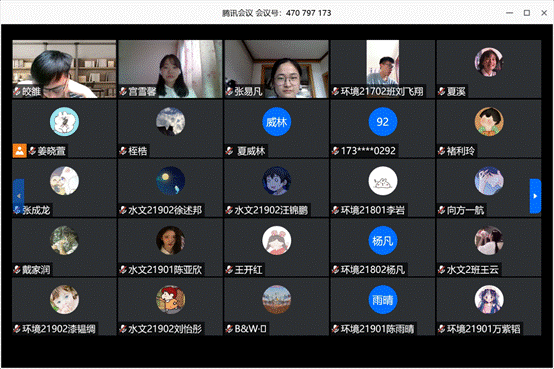The image size is (554, 369).
Task: Click the orange host badge beside 姜晓萱
Action: [19, 151]
